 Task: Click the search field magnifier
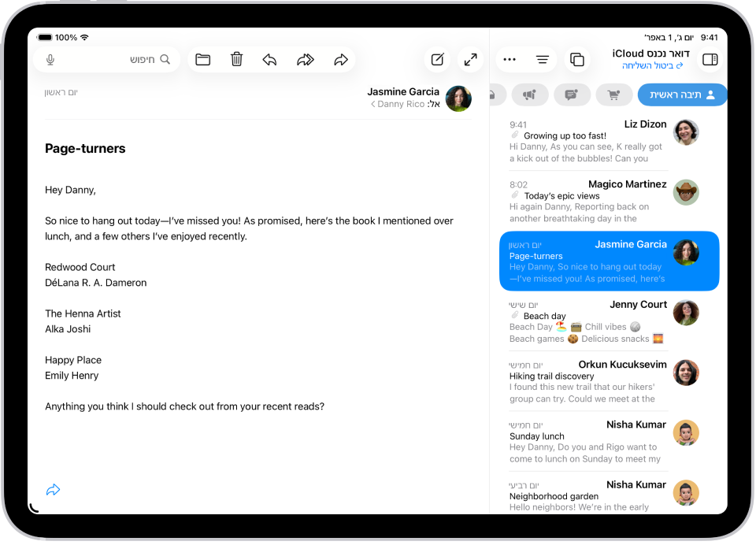coord(165,59)
